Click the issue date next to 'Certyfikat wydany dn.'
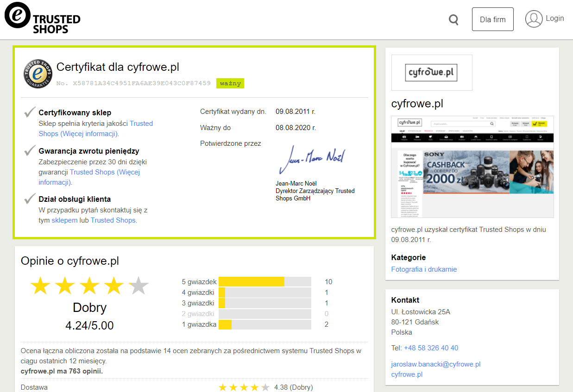Screen dimensions: 573x392 [296, 112]
